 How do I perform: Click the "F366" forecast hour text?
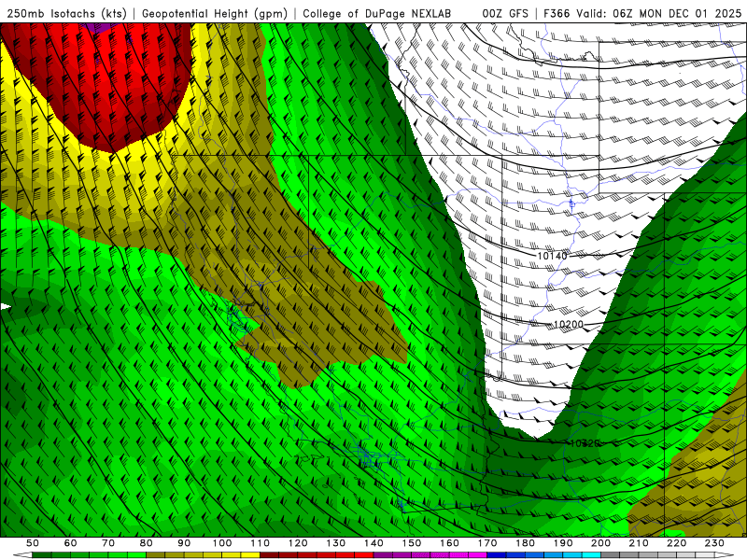(557, 14)
